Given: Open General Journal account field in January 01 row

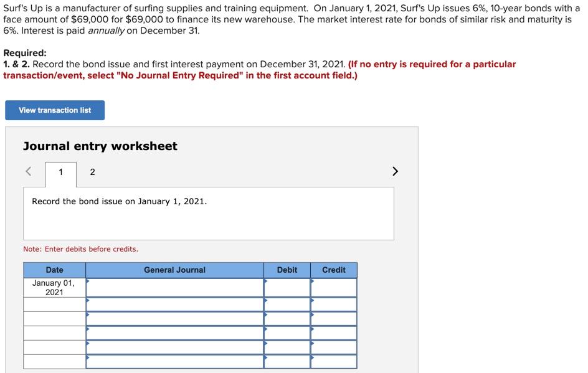Looking at the screenshot, I should [175, 288].
